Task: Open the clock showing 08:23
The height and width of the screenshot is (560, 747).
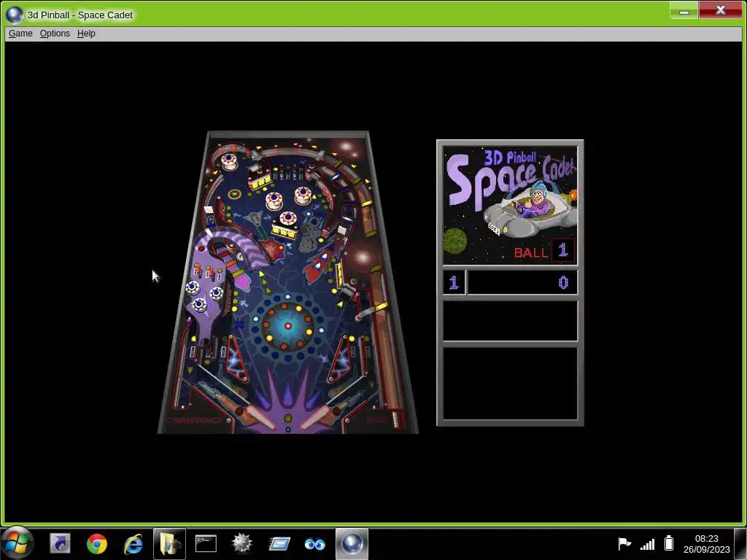Action: coord(706,543)
